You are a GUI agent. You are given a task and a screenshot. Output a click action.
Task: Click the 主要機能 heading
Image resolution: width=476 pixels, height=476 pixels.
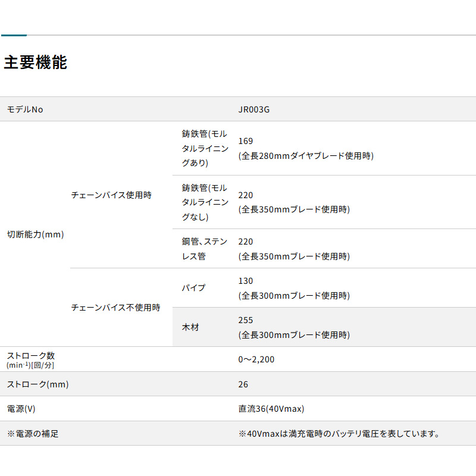click(x=35, y=62)
